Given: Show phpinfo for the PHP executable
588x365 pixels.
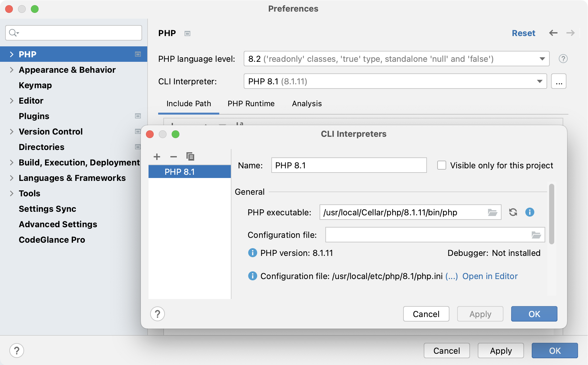Looking at the screenshot, I should [529, 212].
